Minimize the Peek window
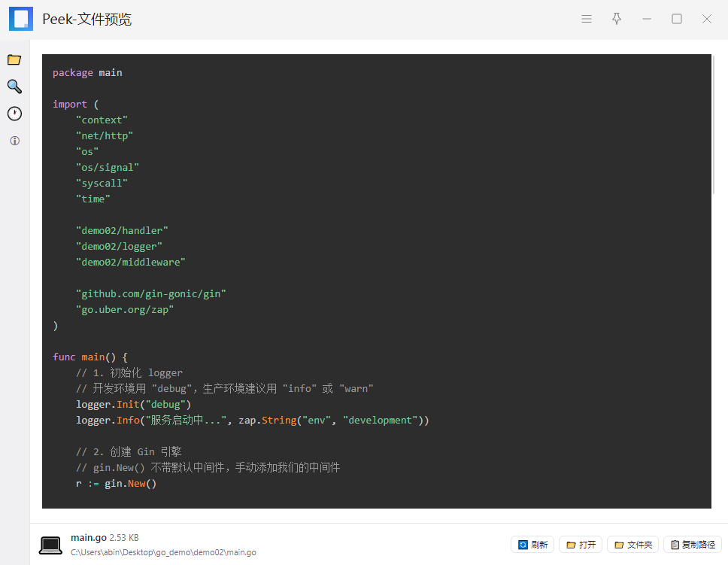Viewport: 728px width, 565px height. pyautogui.click(x=647, y=19)
